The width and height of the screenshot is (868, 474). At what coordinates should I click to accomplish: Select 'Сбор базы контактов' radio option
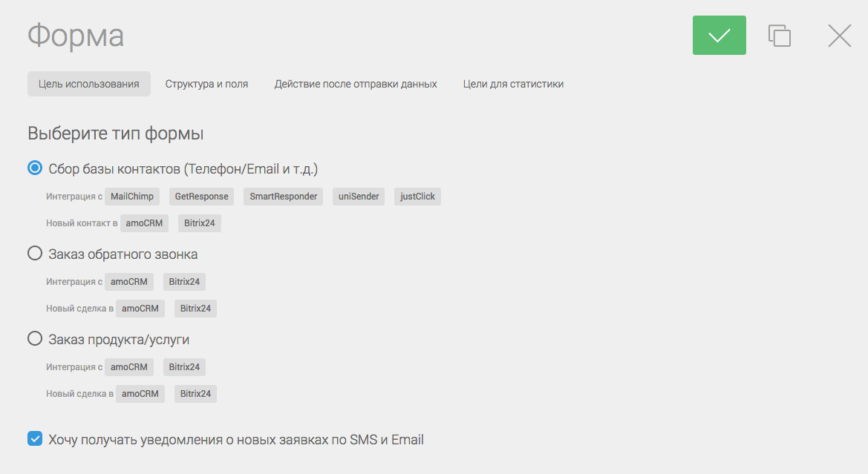pyautogui.click(x=35, y=168)
